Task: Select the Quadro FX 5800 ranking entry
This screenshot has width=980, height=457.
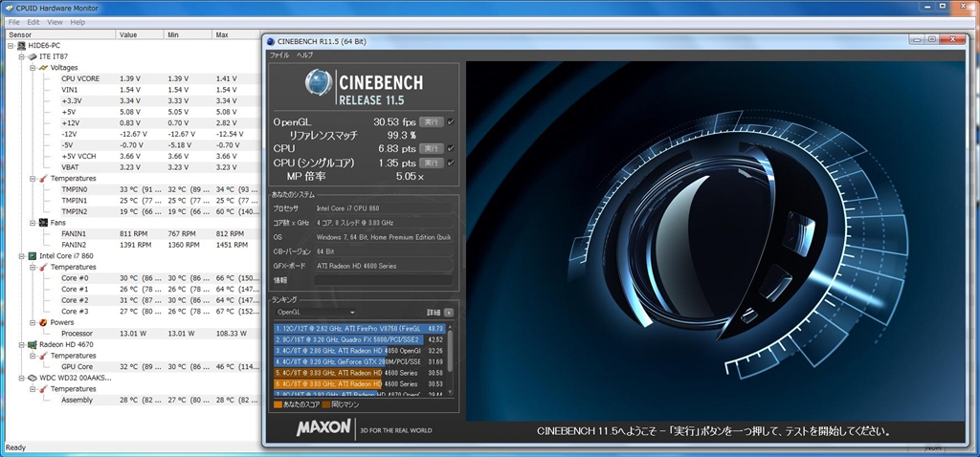Action: point(348,339)
